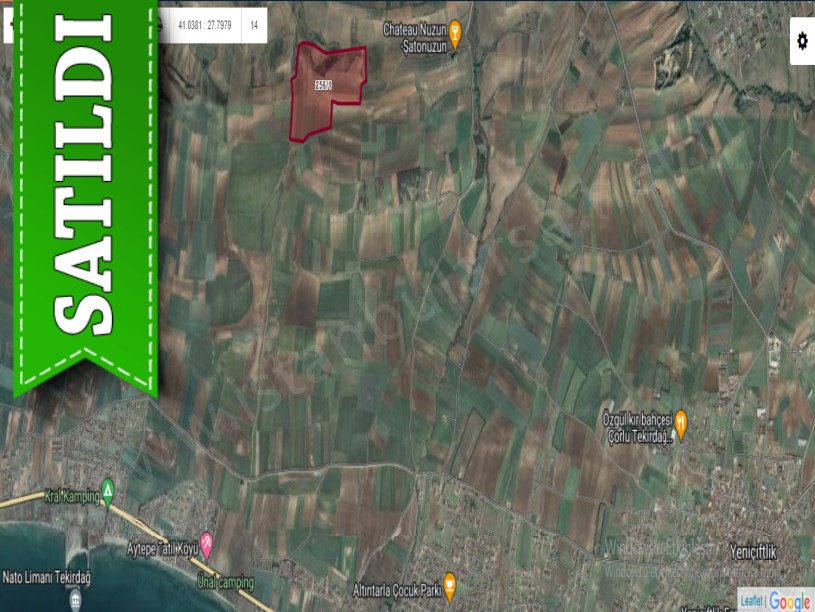Click the green SATILDI ribbon banner
Viewport: 815px width, 612px height.
click(x=85, y=190)
